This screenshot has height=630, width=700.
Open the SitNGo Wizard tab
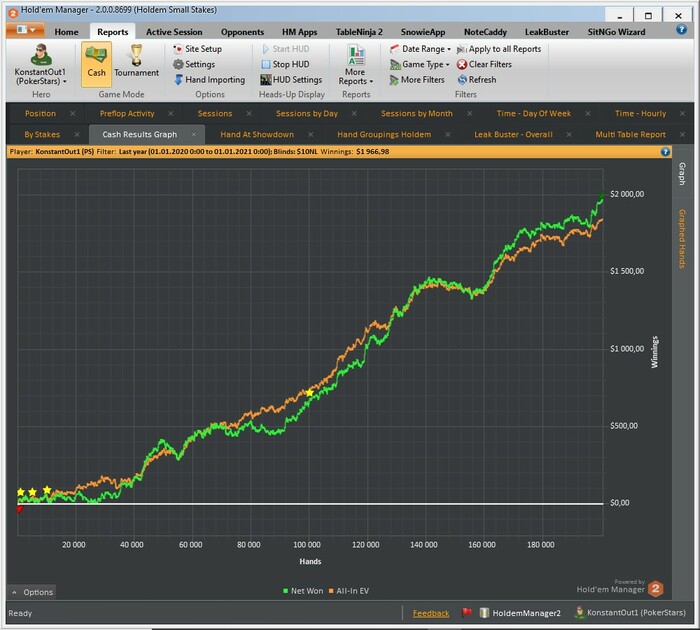tap(616, 32)
